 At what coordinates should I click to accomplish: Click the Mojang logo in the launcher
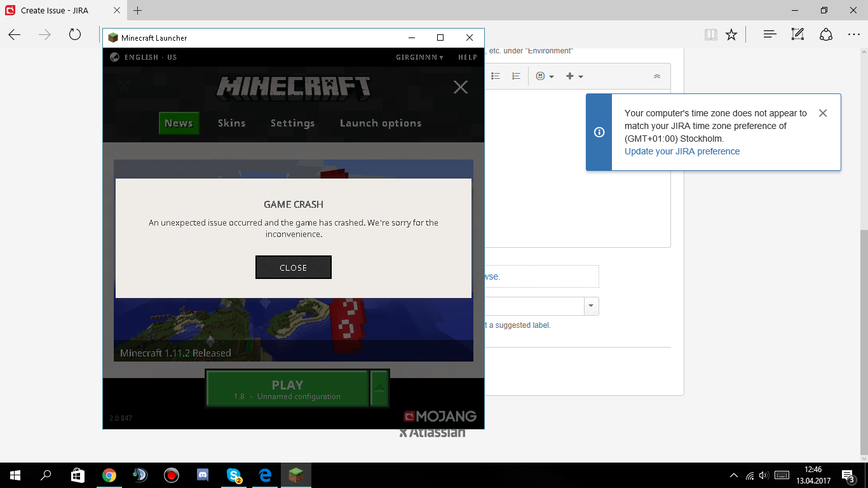(440, 416)
